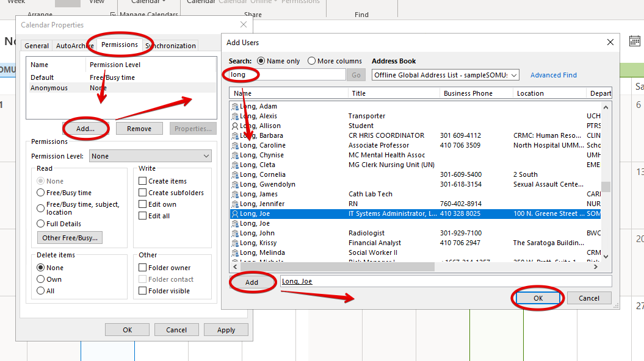Click the search field containing 'long'
The image size is (644, 361).
coord(287,74)
